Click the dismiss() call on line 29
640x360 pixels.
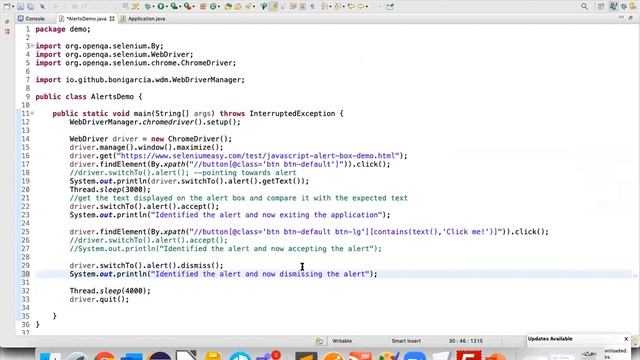(201, 265)
